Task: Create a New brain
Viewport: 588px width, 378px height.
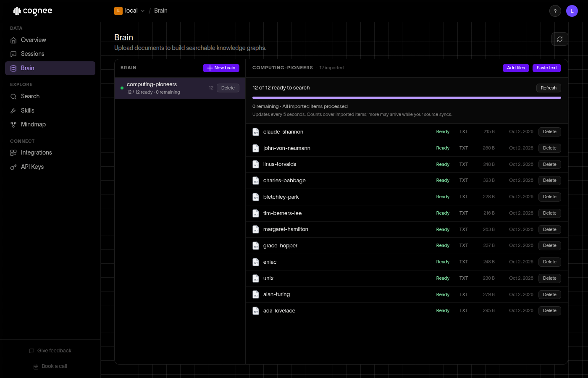Action: click(221, 68)
